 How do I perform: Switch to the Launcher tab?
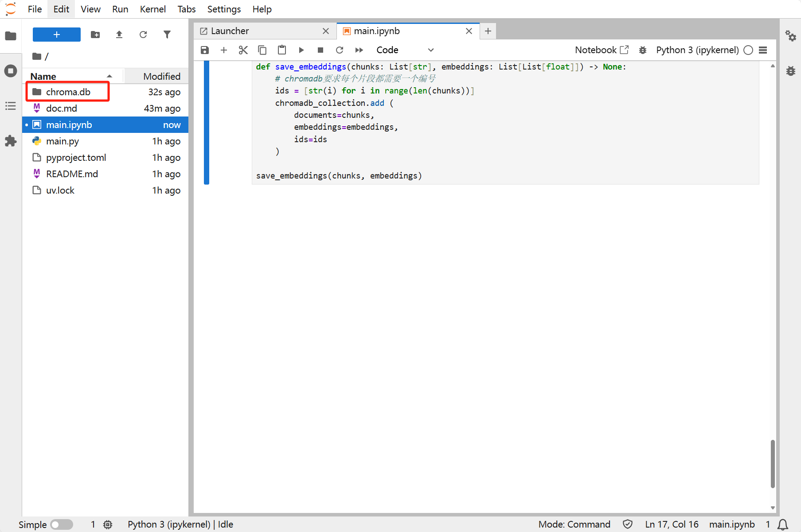(x=230, y=31)
